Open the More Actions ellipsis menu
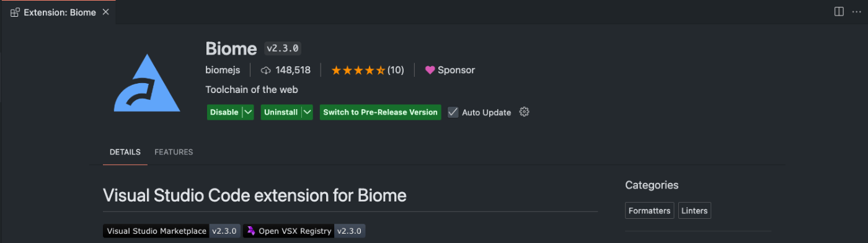 pos(857,12)
